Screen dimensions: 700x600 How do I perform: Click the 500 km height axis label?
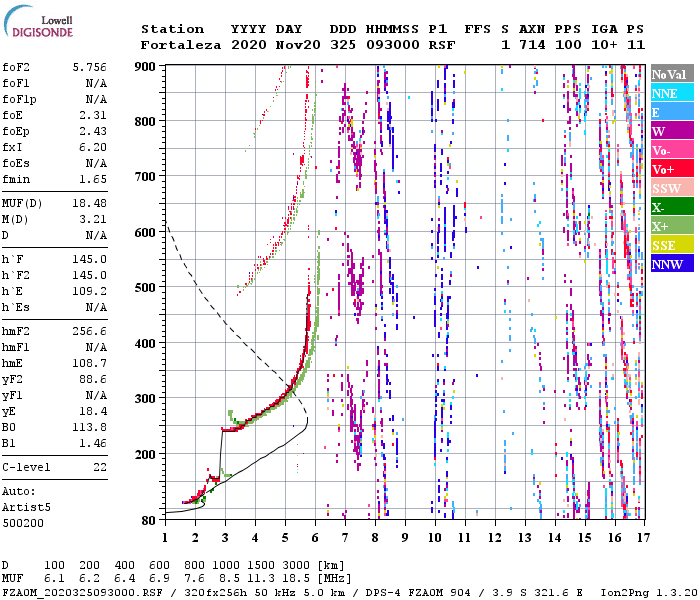(146, 287)
